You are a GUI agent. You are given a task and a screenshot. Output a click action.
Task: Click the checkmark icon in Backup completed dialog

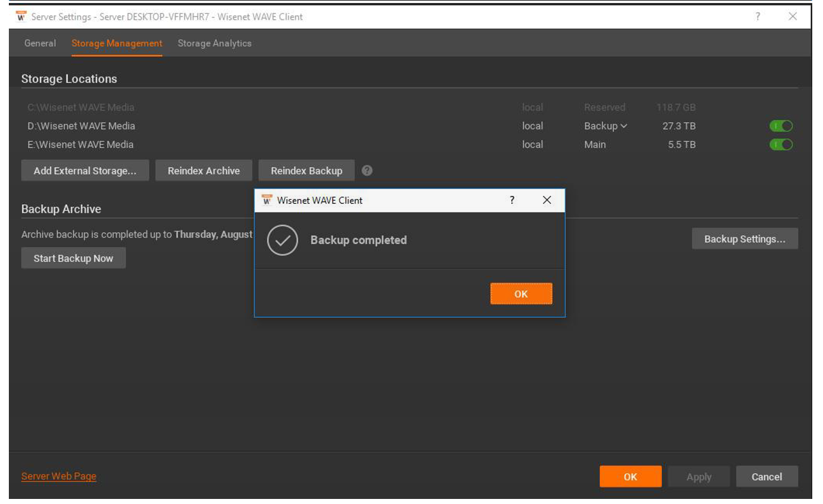[282, 240]
